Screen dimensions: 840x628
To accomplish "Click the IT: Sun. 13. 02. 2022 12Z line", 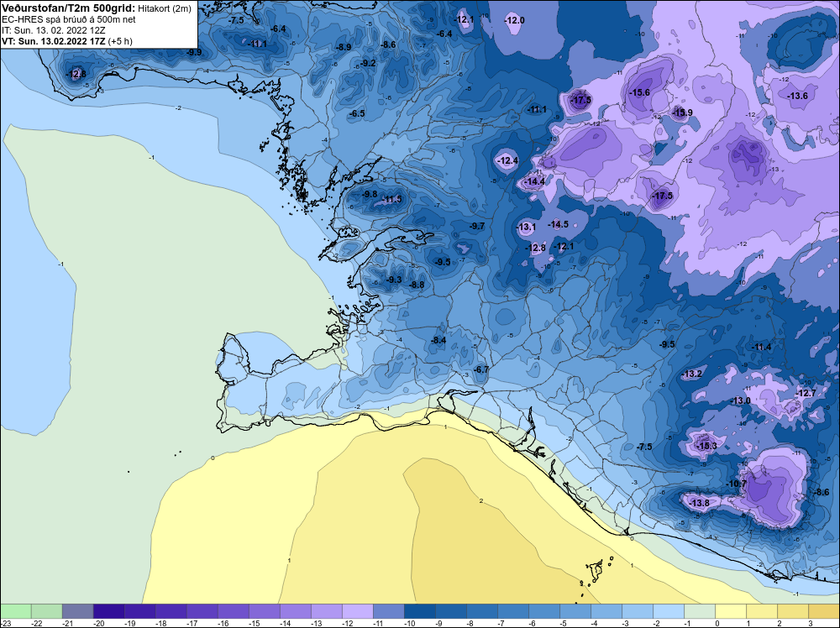I will click(x=54, y=30).
